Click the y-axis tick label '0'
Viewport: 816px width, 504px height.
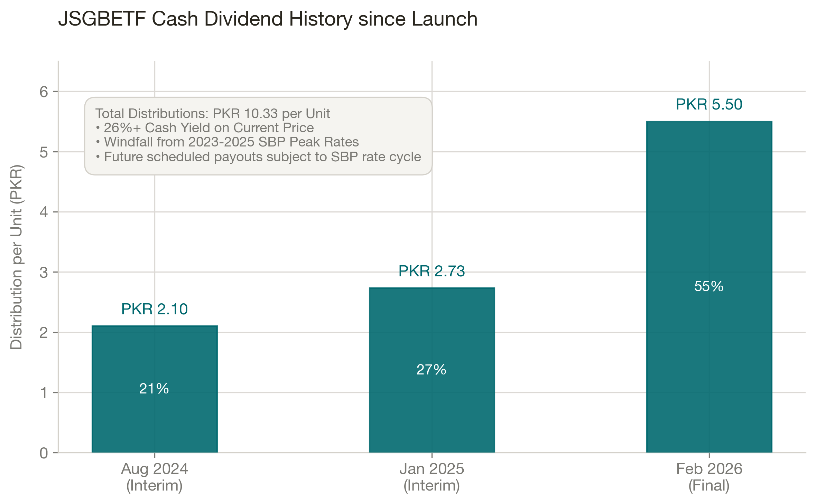click(44, 453)
